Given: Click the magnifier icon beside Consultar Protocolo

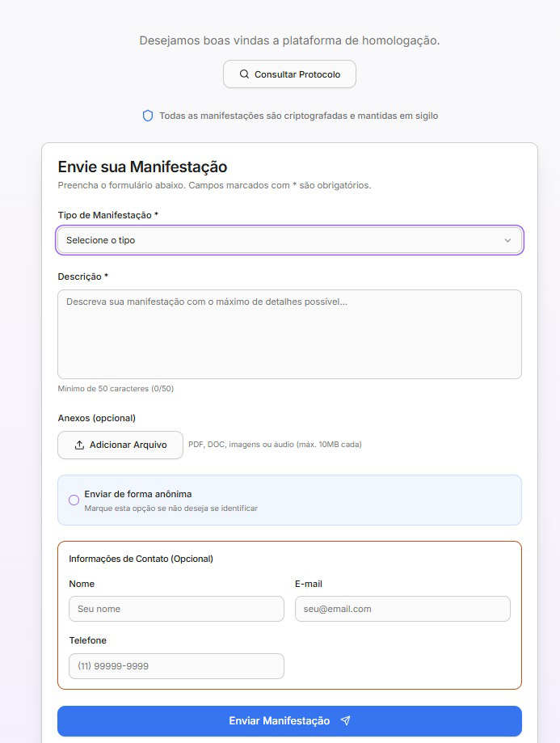Looking at the screenshot, I should click(245, 74).
